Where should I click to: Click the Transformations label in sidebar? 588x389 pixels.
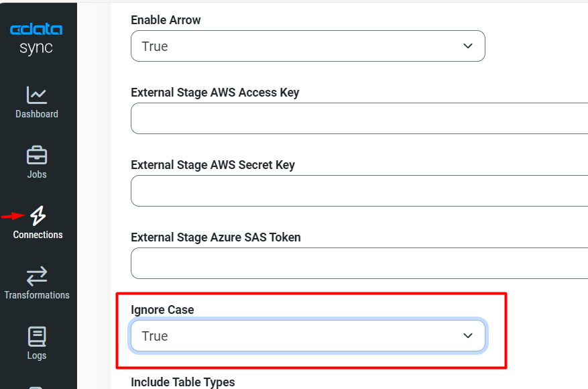click(x=37, y=295)
